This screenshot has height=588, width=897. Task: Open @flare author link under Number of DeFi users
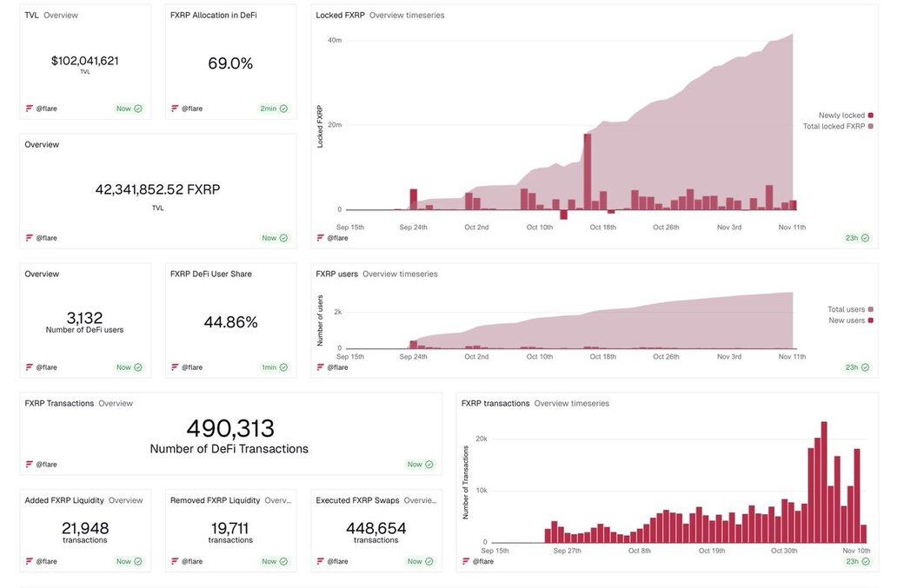pyautogui.click(x=46, y=367)
